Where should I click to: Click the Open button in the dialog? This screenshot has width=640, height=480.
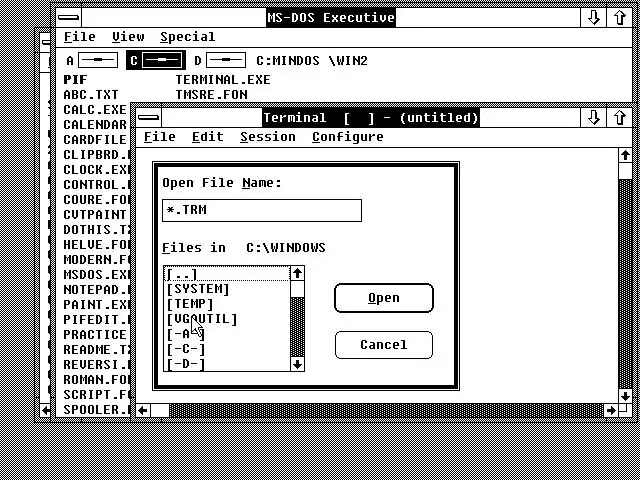pyautogui.click(x=384, y=298)
